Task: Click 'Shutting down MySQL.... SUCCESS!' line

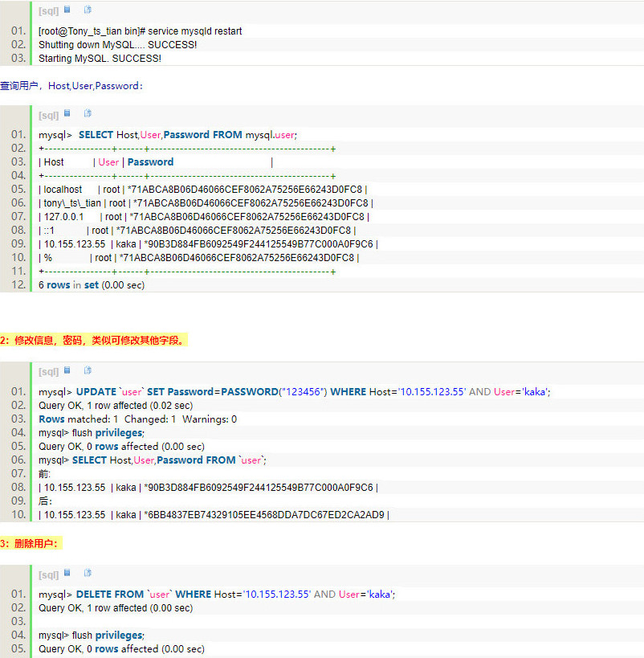Action: [117, 45]
